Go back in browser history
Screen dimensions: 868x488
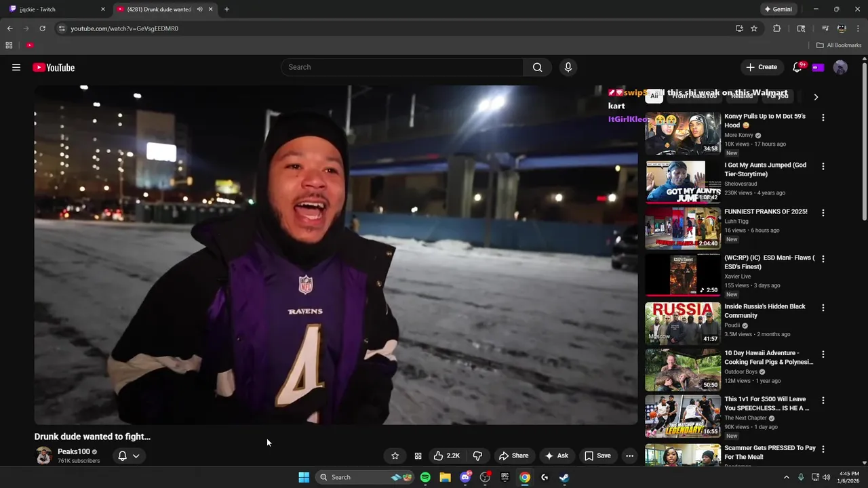(9, 28)
